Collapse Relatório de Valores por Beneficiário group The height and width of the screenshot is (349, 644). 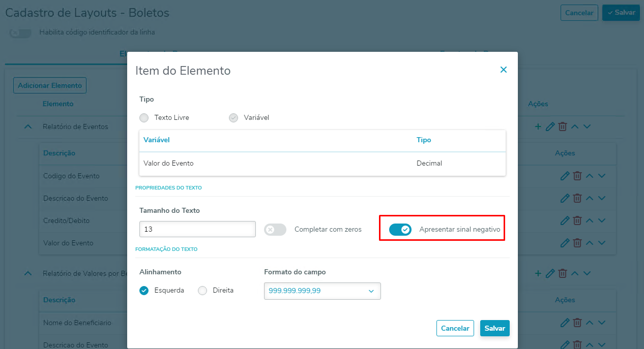tap(28, 273)
